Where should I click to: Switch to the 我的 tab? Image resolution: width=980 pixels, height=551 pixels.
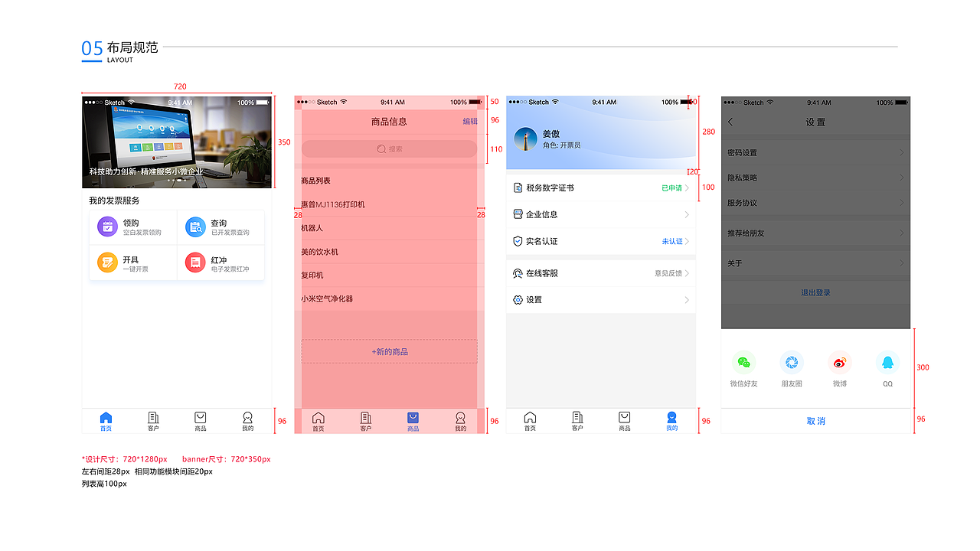tap(671, 419)
